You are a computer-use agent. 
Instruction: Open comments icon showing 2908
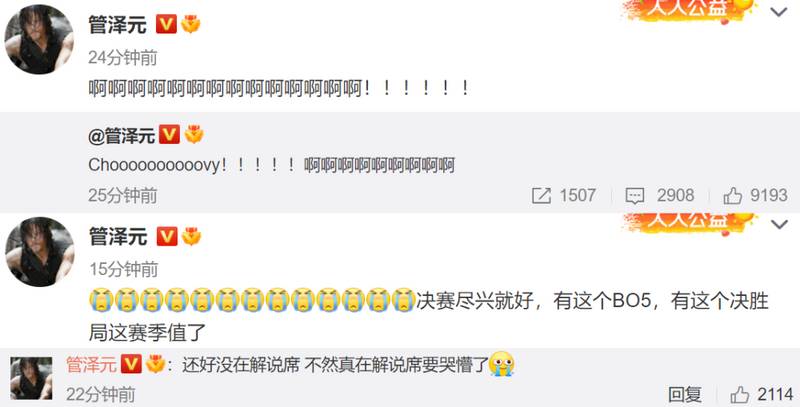(635, 196)
